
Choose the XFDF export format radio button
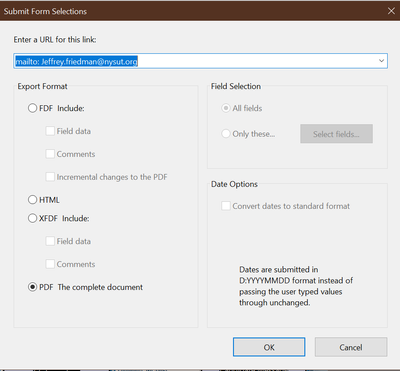pos(32,218)
